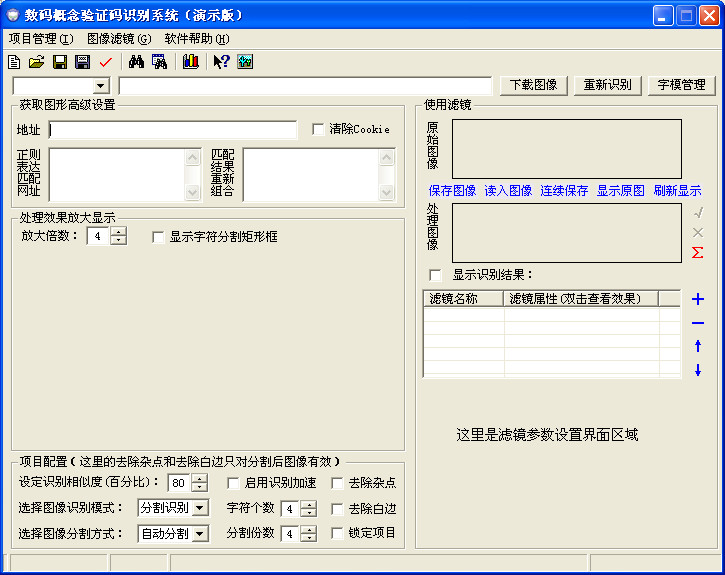Click the 显示原图 link

(x=621, y=190)
